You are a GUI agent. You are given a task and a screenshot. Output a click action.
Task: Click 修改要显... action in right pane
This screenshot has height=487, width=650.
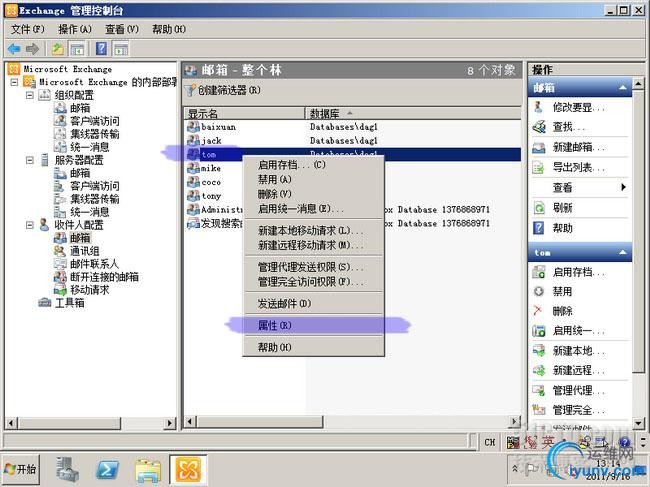(578, 107)
